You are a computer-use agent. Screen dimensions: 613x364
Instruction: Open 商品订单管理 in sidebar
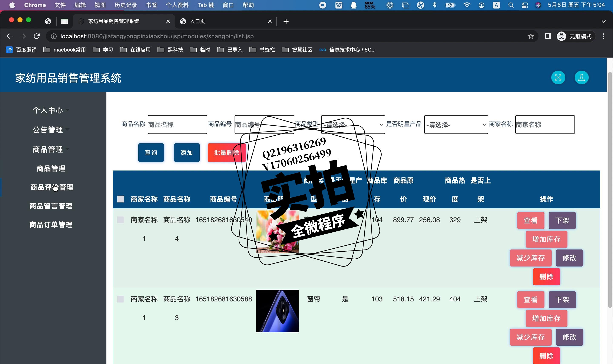click(51, 225)
